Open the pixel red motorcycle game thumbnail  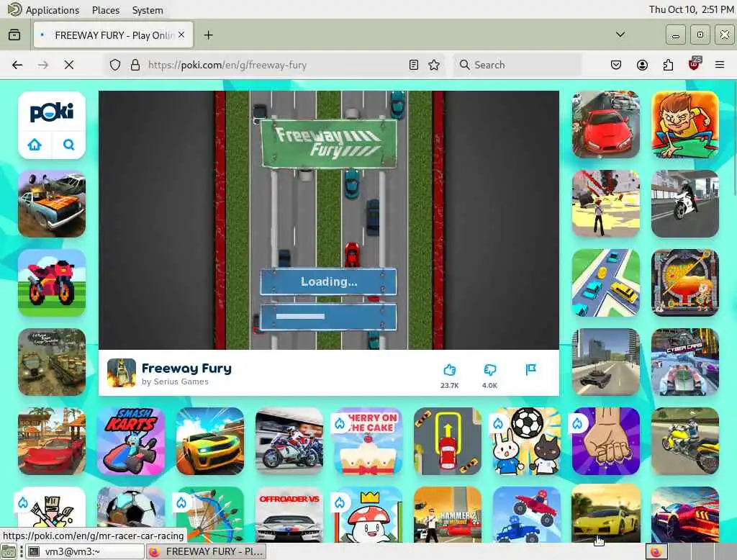pyautogui.click(x=52, y=283)
